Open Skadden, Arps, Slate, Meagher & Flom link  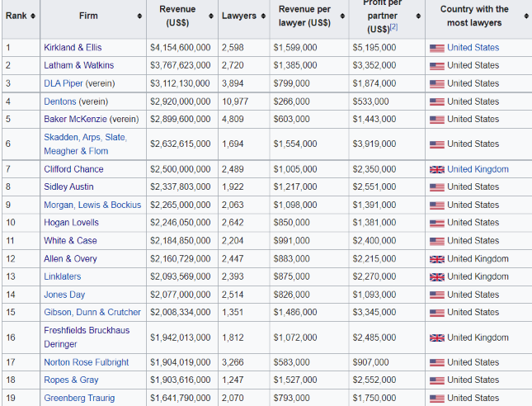[x=85, y=144]
